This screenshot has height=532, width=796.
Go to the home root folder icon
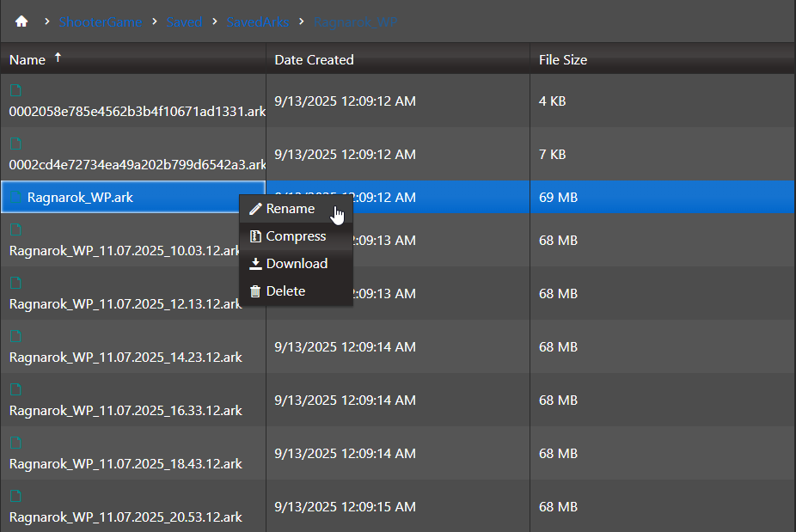(x=21, y=21)
